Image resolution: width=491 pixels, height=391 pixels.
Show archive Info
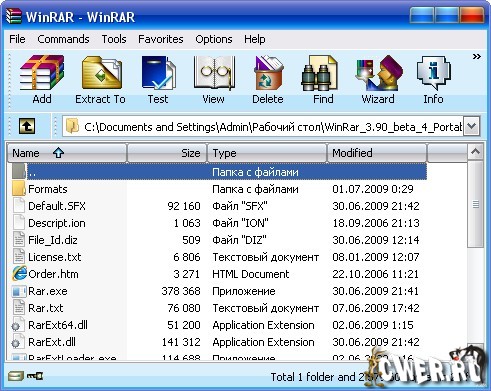(433, 79)
